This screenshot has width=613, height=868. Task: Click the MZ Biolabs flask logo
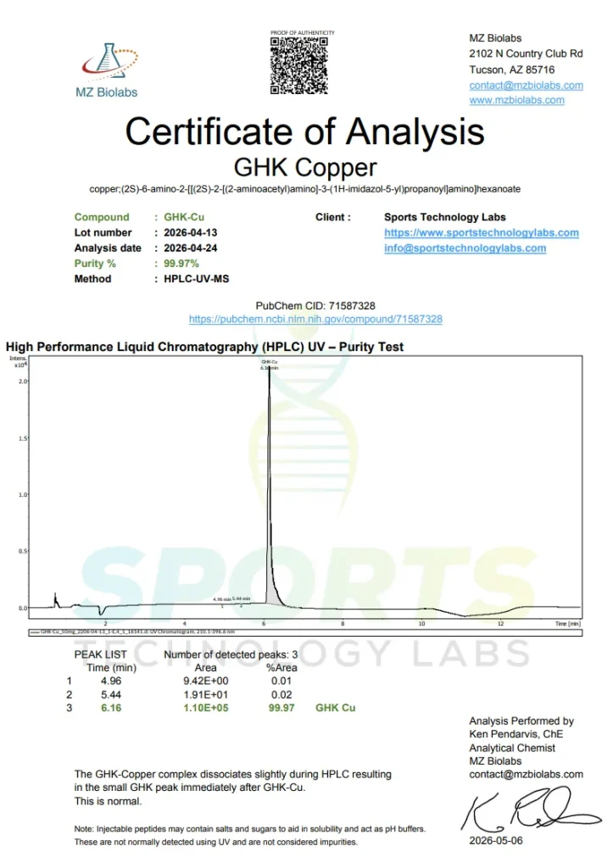(108, 70)
